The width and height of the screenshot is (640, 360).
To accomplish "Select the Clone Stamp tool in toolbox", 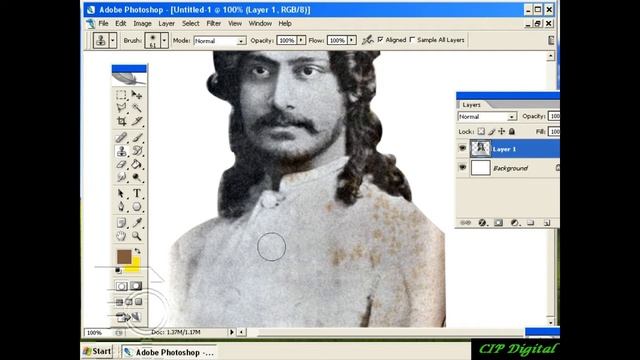I will [121, 151].
